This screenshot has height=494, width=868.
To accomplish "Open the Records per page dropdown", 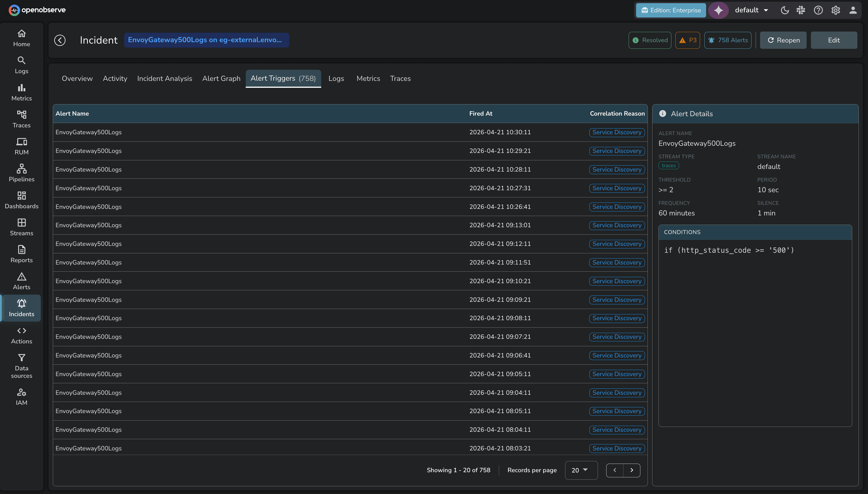I will (581, 470).
